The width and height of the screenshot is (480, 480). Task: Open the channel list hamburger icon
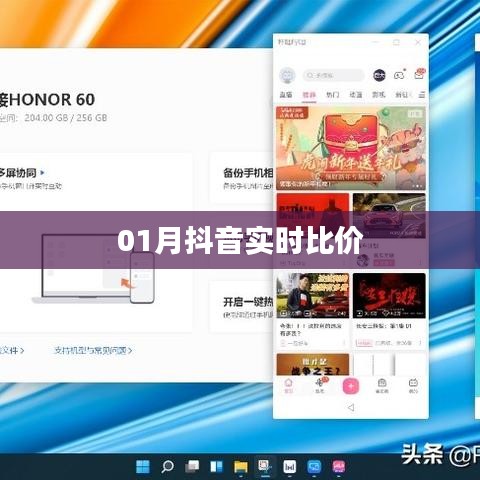click(x=422, y=95)
